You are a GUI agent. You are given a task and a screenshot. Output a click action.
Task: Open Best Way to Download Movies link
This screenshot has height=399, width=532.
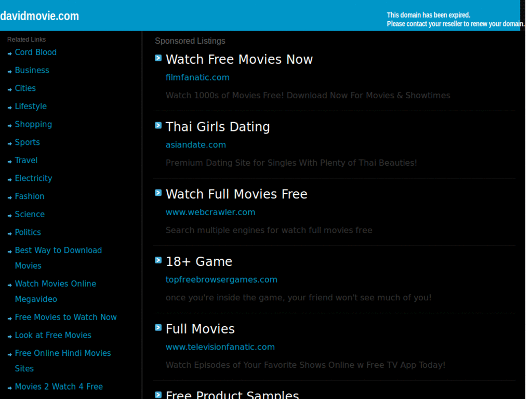point(58,258)
